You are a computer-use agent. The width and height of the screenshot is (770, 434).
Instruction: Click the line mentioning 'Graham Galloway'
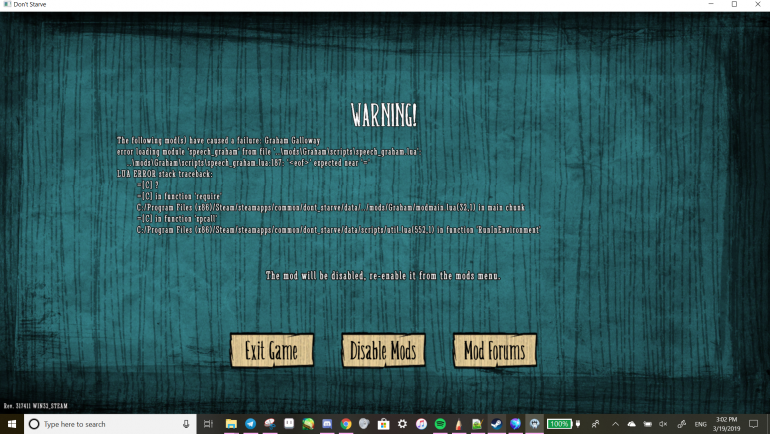point(219,140)
